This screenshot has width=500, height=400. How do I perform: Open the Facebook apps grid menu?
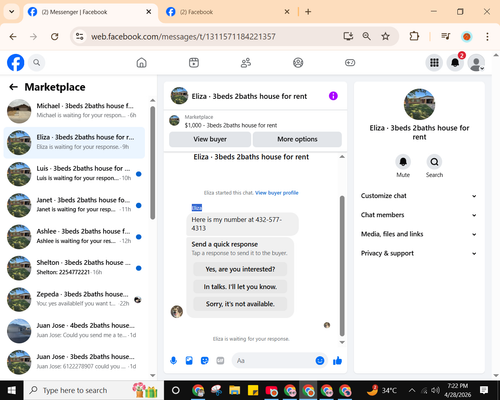click(434, 62)
